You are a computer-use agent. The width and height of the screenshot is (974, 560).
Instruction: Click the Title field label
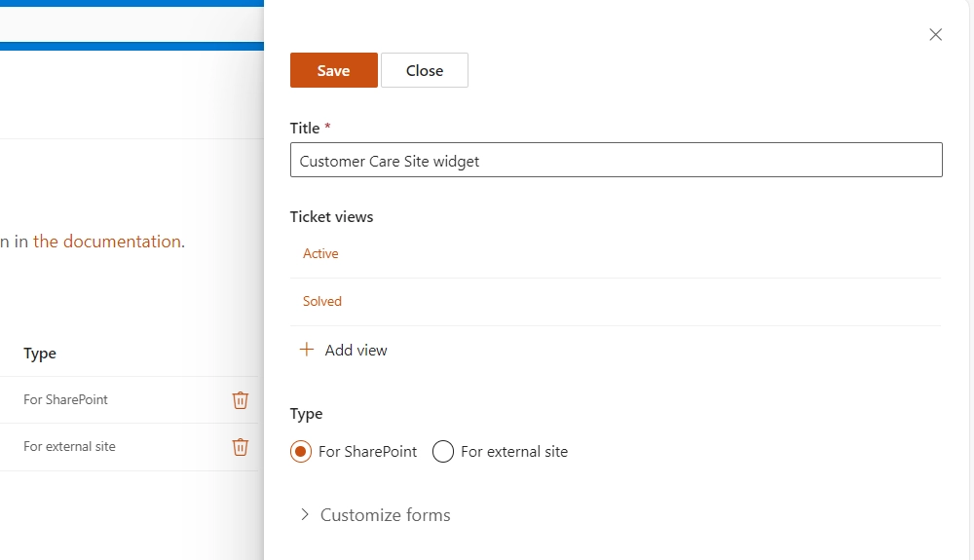(305, 128)
